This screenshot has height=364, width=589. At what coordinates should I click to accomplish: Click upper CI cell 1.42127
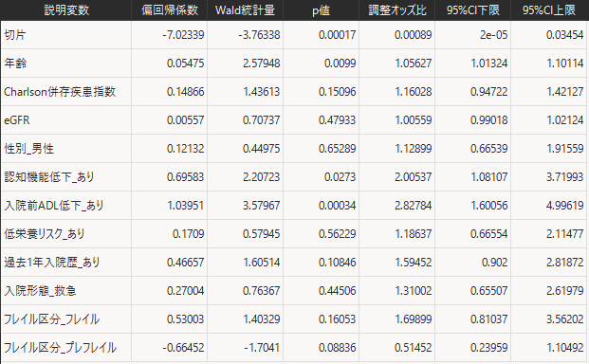[x=549, y=92]
